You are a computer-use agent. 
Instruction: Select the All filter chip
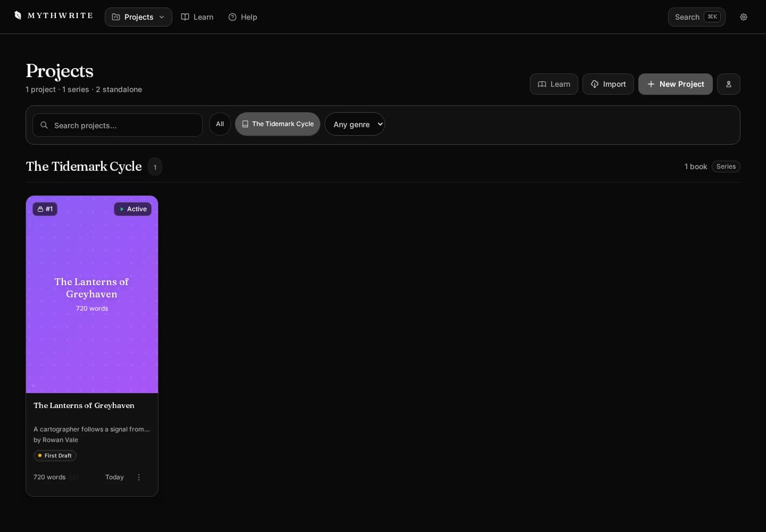tap(220, 124)
